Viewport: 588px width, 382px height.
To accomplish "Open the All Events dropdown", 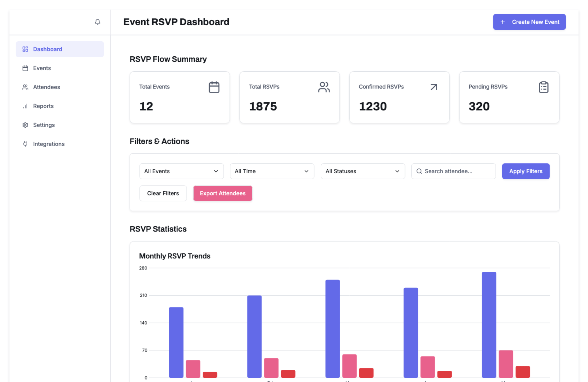I will tap(181, 171).
